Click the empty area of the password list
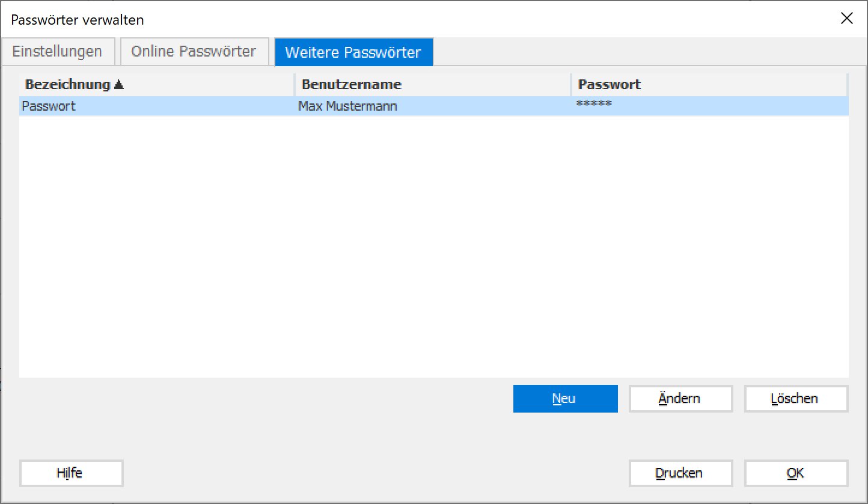The height and width of the screenshot is (504, 868). (x=433, y=247)
